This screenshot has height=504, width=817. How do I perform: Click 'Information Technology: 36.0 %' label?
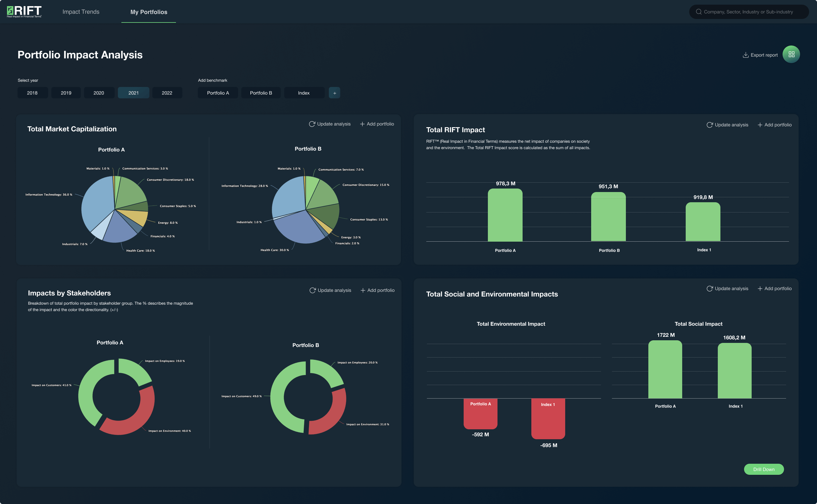click(49, 195)
